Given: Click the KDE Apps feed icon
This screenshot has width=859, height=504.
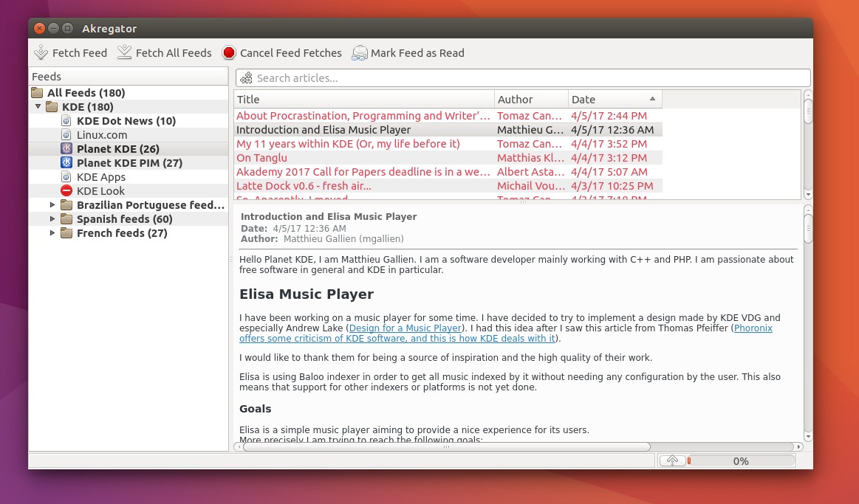Looking at the screenshot, I should (66, 177).
